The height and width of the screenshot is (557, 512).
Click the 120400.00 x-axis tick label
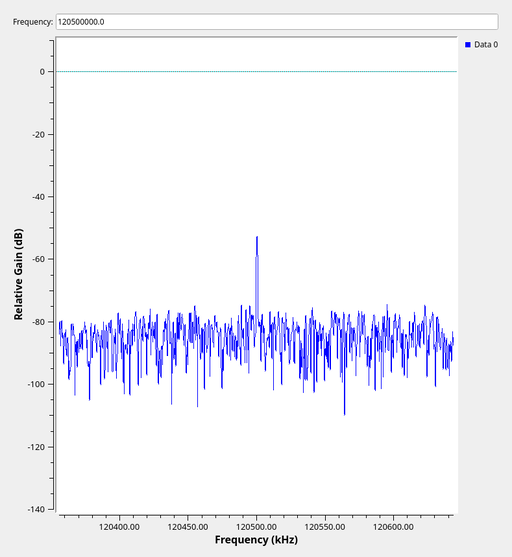click(119, 526)
